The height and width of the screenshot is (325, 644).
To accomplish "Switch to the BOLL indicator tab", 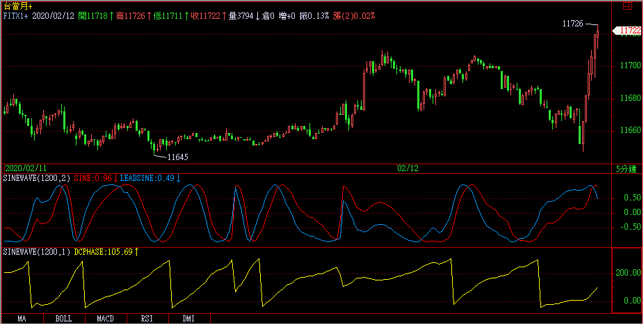I will coord(64,319).
